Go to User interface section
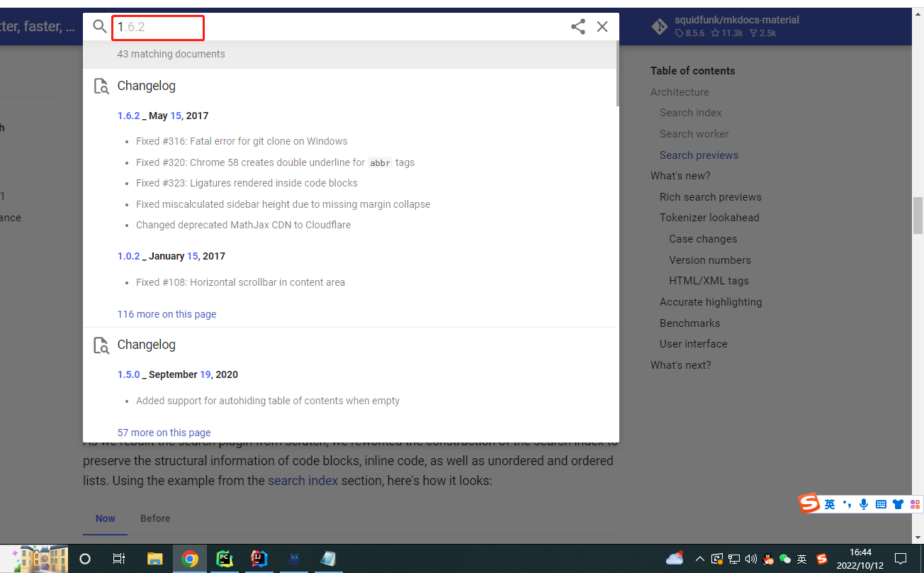The image size is (924, 573). [693, 344]
